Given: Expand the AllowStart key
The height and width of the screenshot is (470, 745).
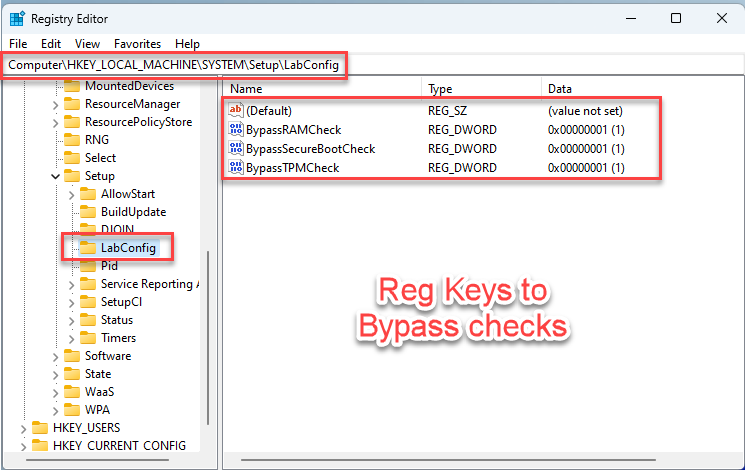Looking at the screenshot, I should click(x=71, y=195).
